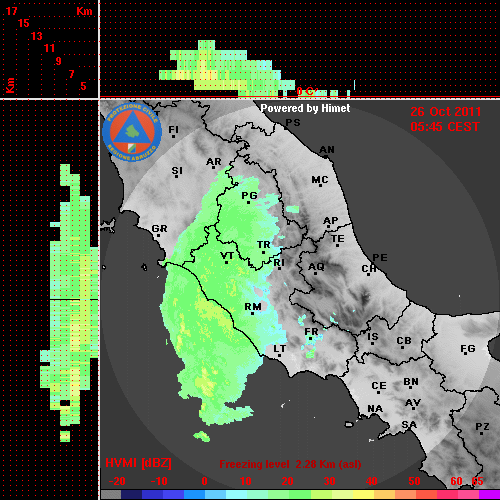This screenshot has height=500, width=500.
Task: Click the yellow swatch in the dBZ color bar
Action: pyautogui.click(x=363, y=495)
